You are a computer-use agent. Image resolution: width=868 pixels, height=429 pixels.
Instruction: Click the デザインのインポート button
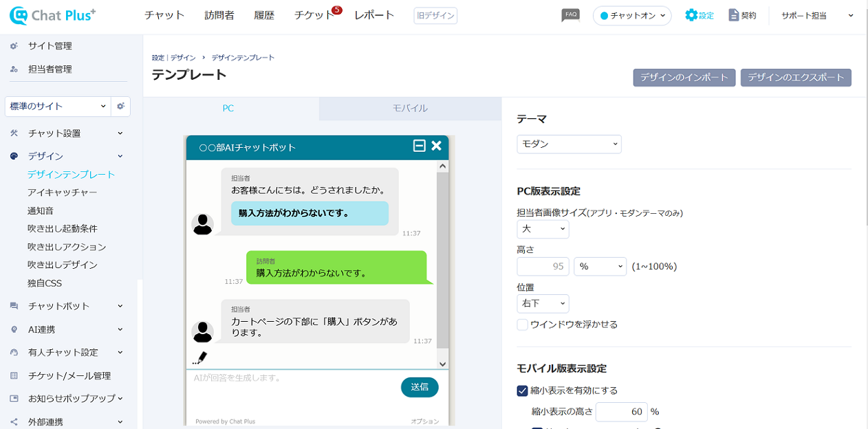coord(684,78)
